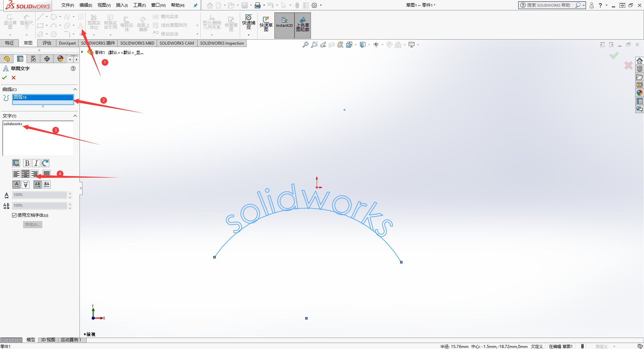Image resolution: width=644 pixels, height=349 pixels.
Task: Open the FeatureManager design tree tab
Action: [7, 59]
